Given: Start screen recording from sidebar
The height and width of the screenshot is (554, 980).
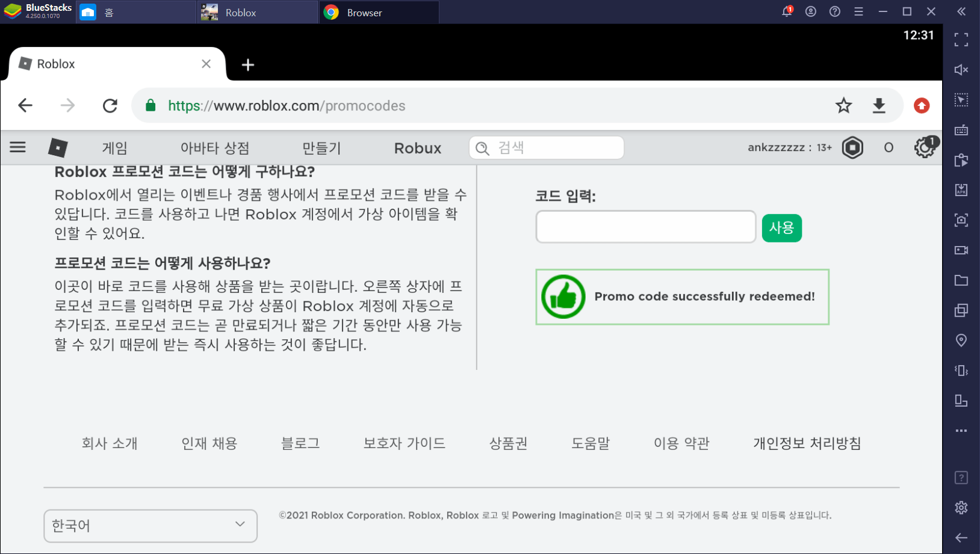Looking at the screenshot, I should point(961,250).
